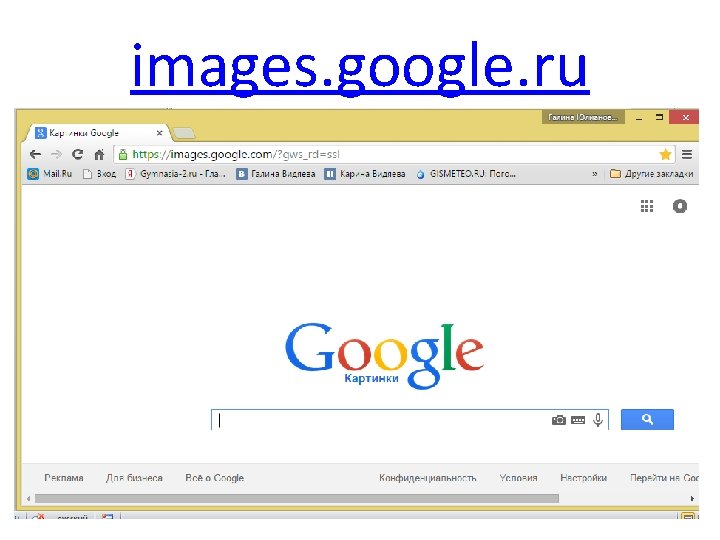Image resolution: width=720 pixels, height=540 pixels.
Task: Search by image using camera icon
Action: (559, 420)
